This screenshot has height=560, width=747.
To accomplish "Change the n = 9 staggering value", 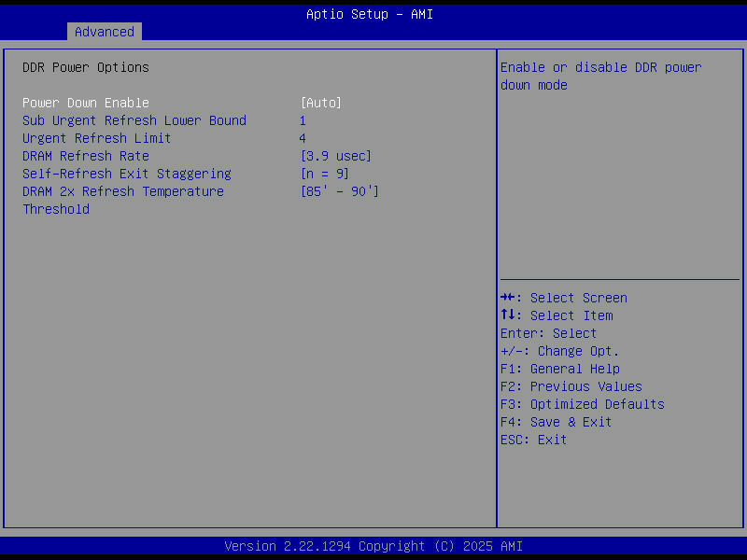I will click(326, 173).
